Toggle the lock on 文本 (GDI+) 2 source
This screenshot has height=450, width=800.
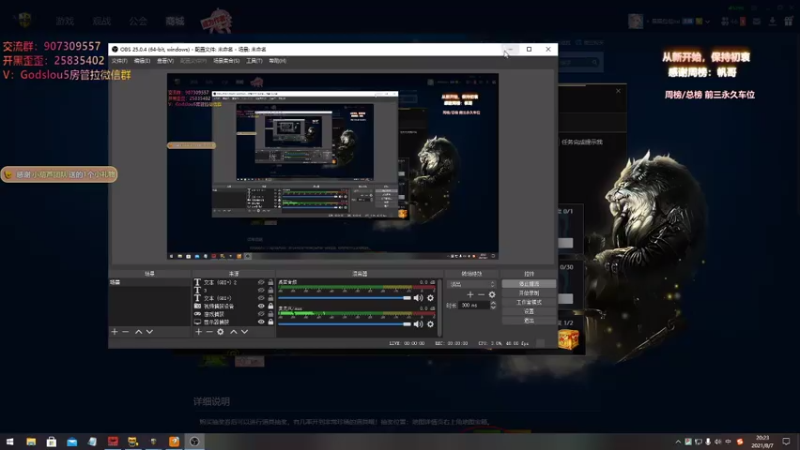(x=270, y=282)
